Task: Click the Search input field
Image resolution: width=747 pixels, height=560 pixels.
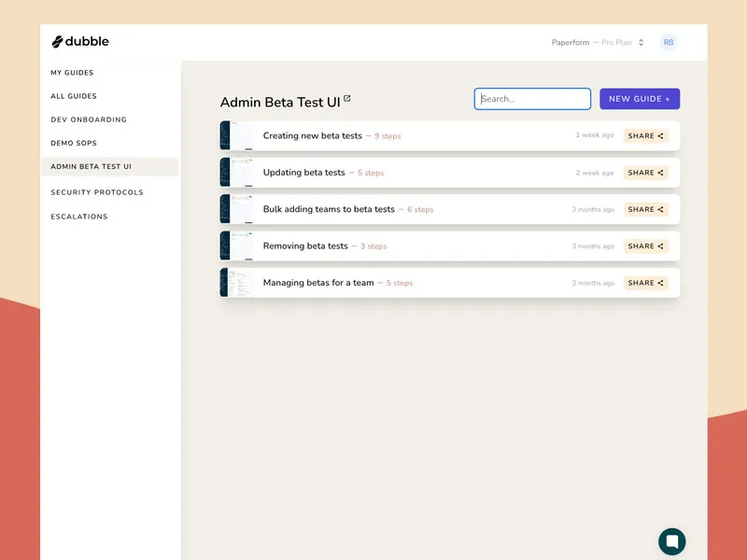Action: pyautogui.click(x=532, y=99)
